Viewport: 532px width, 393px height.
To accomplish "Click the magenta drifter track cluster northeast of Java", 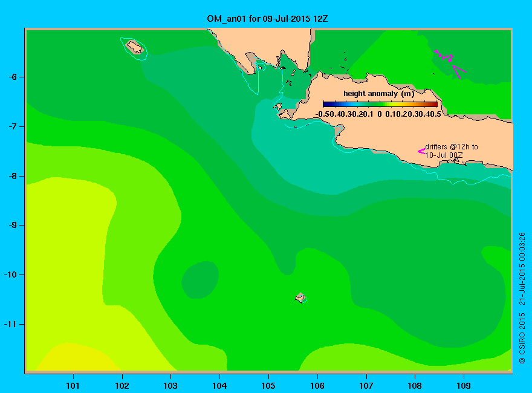I will [444, 56].
